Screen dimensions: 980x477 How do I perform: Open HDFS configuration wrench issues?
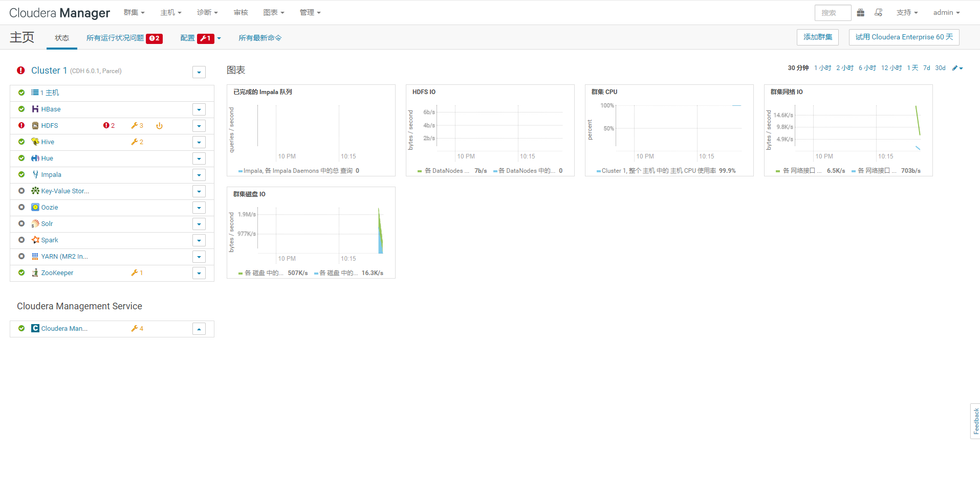click(137, 126)
